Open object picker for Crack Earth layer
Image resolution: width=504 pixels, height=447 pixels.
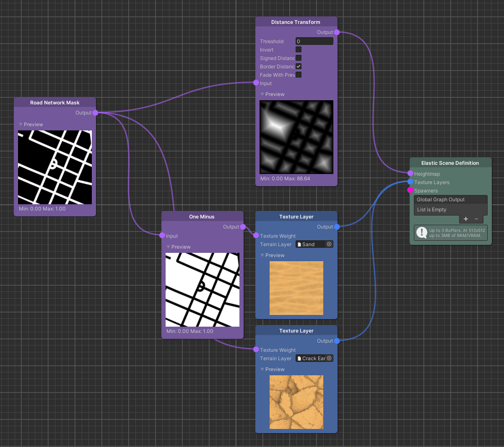329,359
